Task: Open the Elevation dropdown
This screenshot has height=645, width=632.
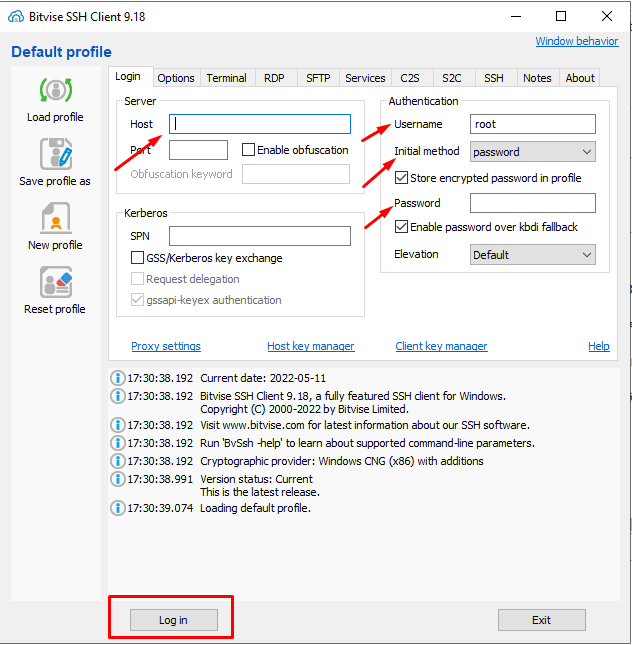Action: tap(532, 255)
